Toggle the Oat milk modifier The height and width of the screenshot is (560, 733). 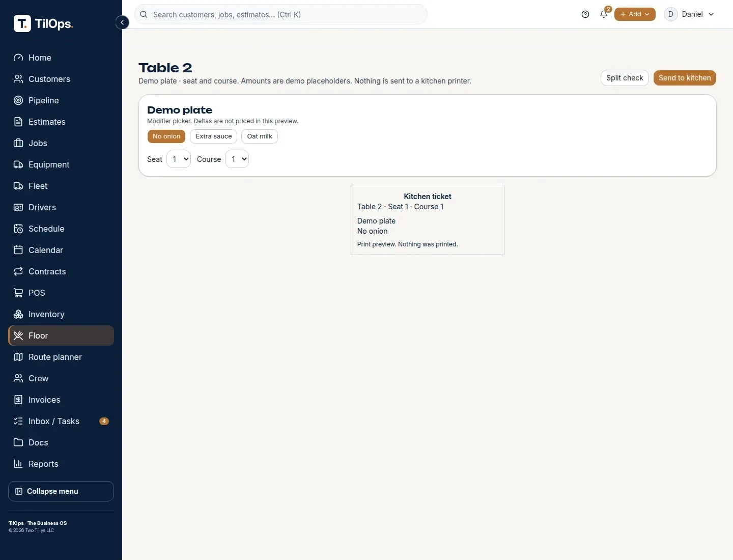[260, 136]
